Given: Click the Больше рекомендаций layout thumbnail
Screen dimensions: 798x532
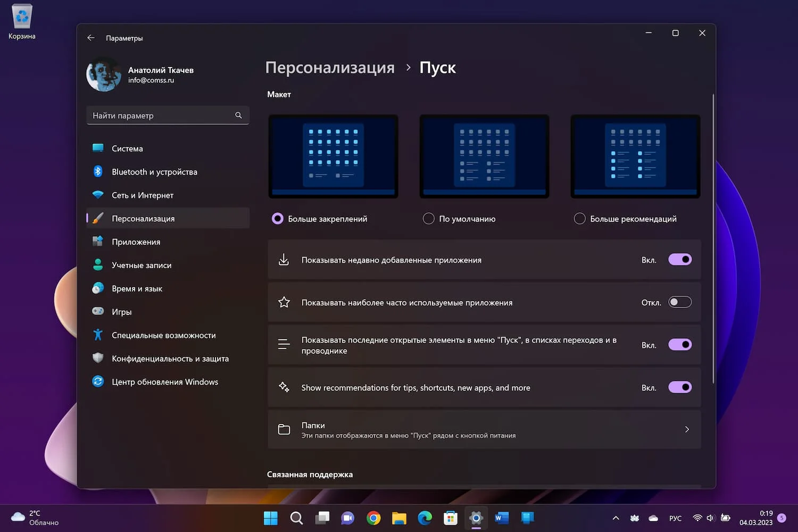Looking at the screenshot, I should click(635, 156).
